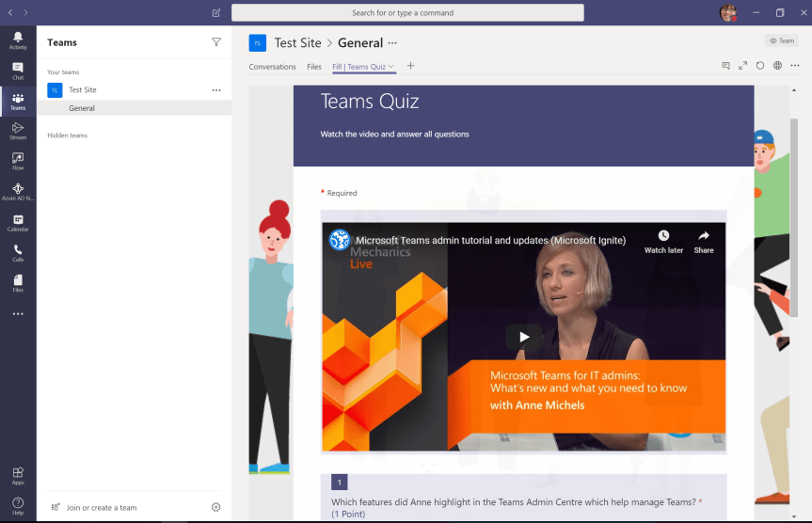Image resolution: width=812 pixels, height=523 pixels.
Task: Expand the Hidden teams section
Action: (67, 135)
